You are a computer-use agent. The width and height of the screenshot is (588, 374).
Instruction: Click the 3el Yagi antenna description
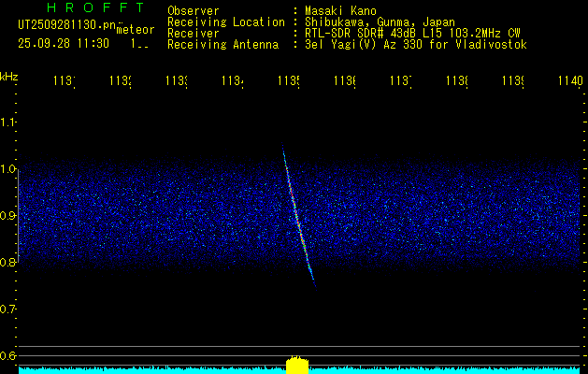pyautogui.click(x=416, y=44)
